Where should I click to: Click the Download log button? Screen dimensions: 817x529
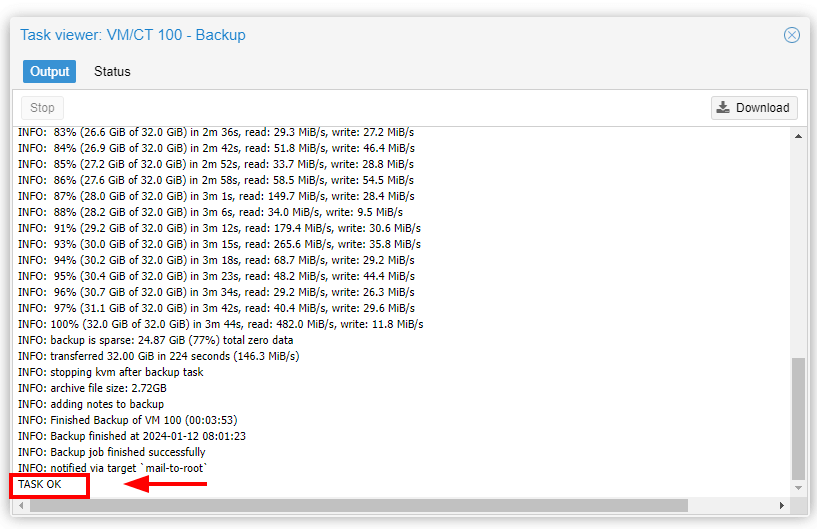tap(753, 108)
